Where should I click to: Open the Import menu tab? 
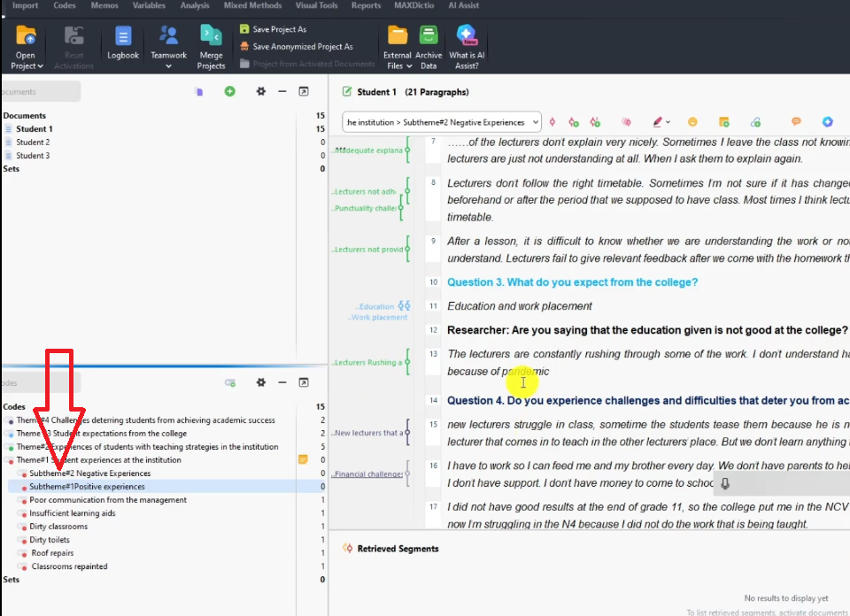(x=25, y=5)
